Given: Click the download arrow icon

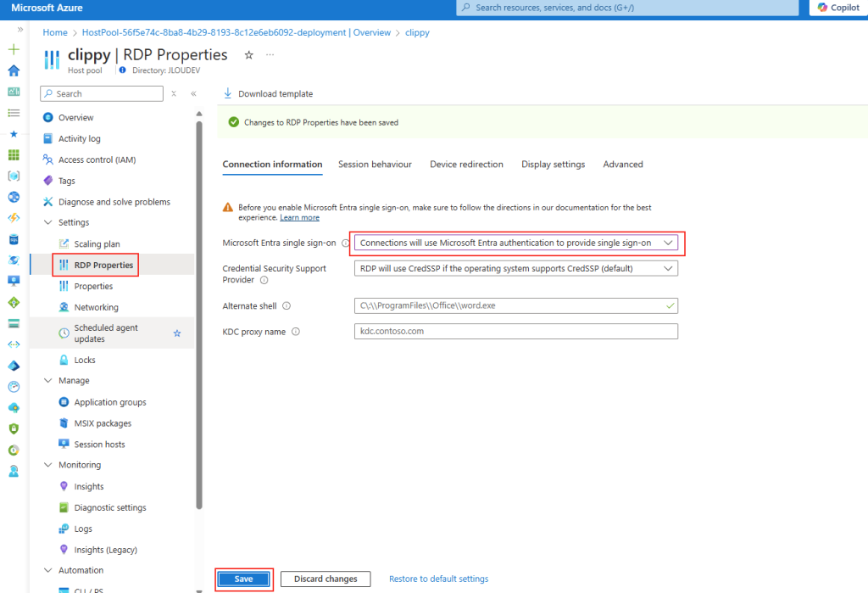Looking at the screenshot, I should tap(227, 93).
